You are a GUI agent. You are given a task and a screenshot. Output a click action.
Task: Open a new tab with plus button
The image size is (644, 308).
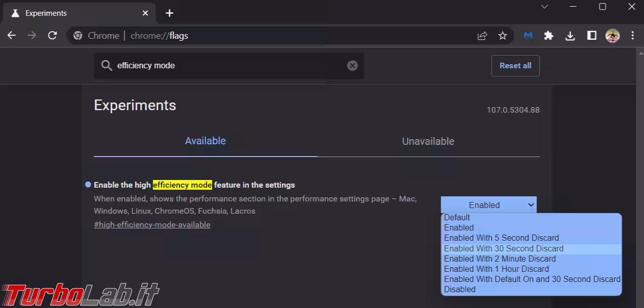170,13
